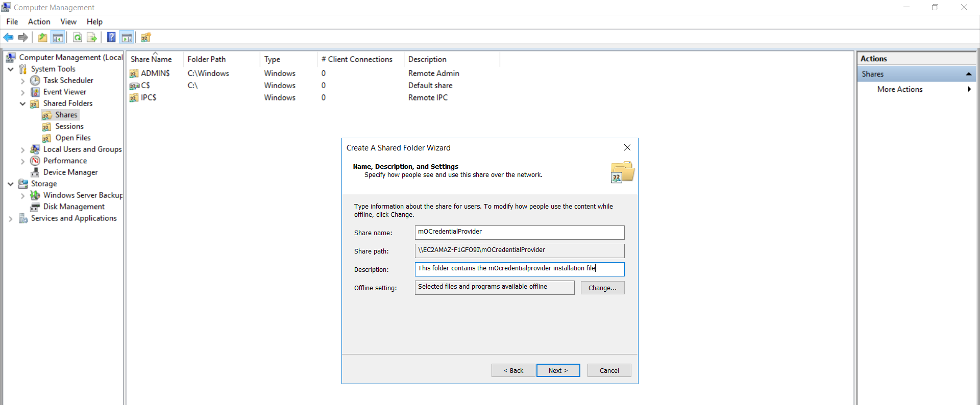Close the Create A Shared Folder Wizard
The image size is (980, 405).
tap(627, 147)
